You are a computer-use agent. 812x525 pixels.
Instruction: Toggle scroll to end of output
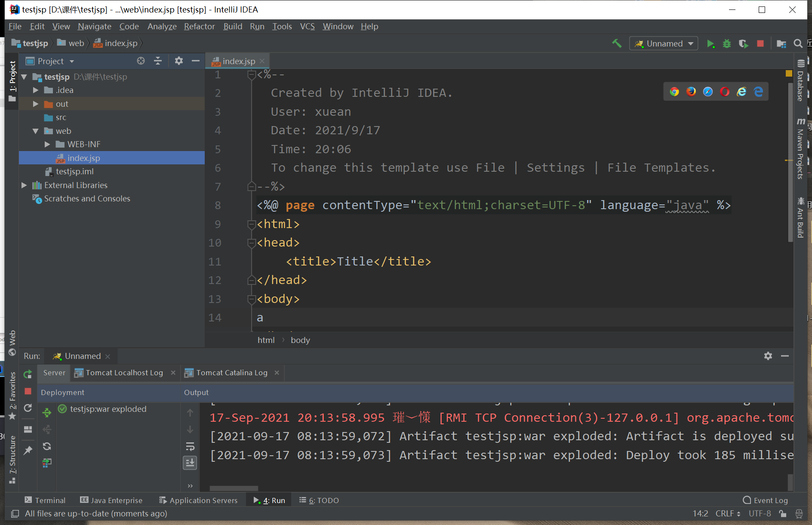(x=190, y=463)
